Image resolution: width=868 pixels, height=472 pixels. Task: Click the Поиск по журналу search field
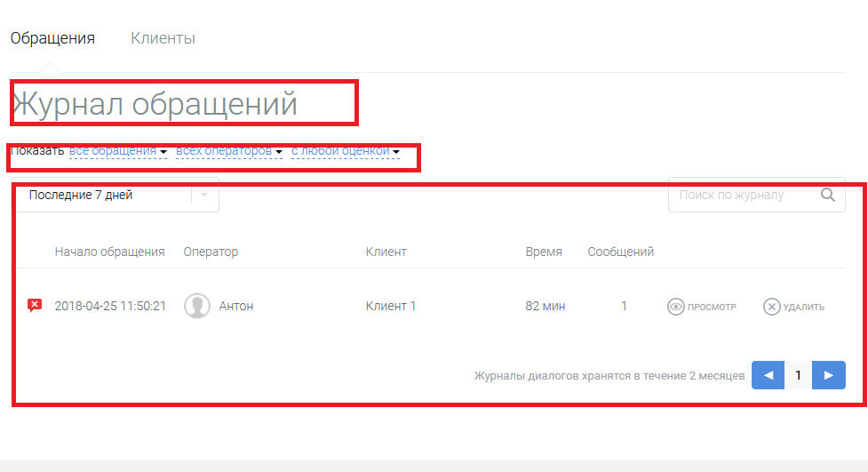(x=757, y=195)
